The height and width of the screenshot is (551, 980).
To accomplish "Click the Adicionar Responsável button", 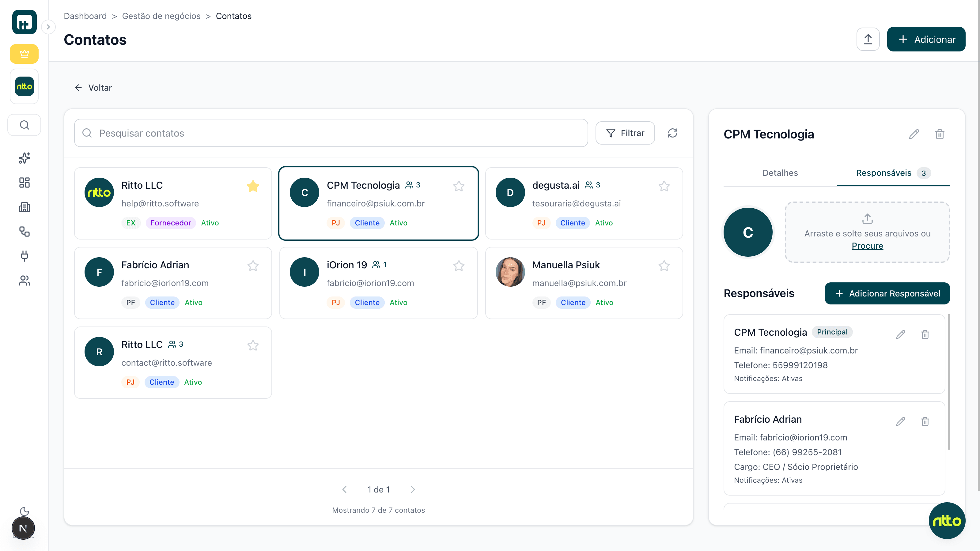I will pyautogui.click(x=887, y=293).
